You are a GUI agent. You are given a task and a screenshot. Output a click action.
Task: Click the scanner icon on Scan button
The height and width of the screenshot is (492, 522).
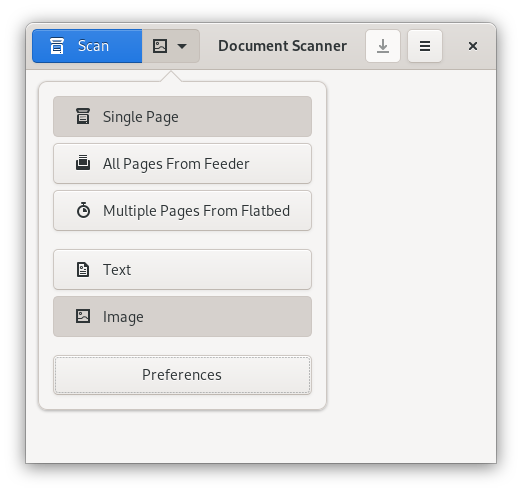tap(57, 46)
